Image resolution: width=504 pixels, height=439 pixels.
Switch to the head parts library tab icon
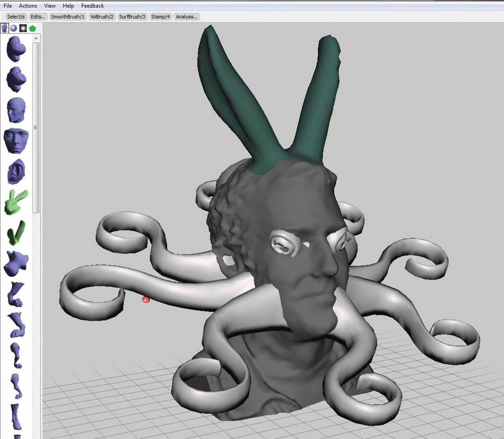[x=4, y=28]
